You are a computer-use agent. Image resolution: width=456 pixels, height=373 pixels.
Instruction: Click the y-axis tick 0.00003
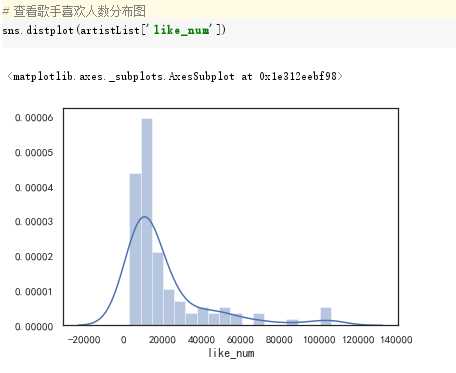click(34, 222)
